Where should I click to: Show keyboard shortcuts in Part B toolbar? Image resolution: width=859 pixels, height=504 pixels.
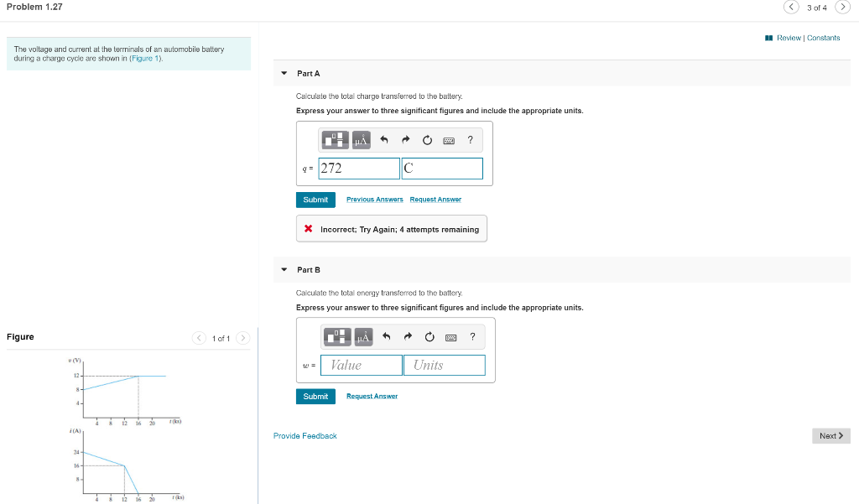pos(450,337)
